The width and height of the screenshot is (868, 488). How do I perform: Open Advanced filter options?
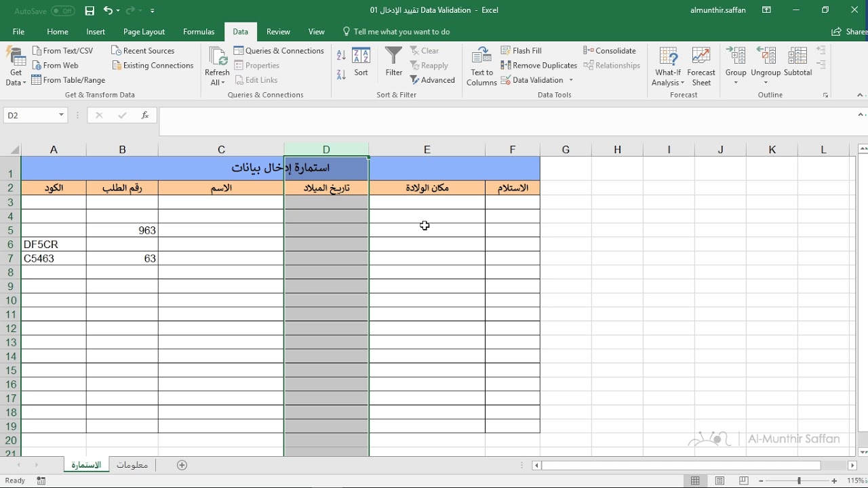pyautogui.click(x=432, y=80)
